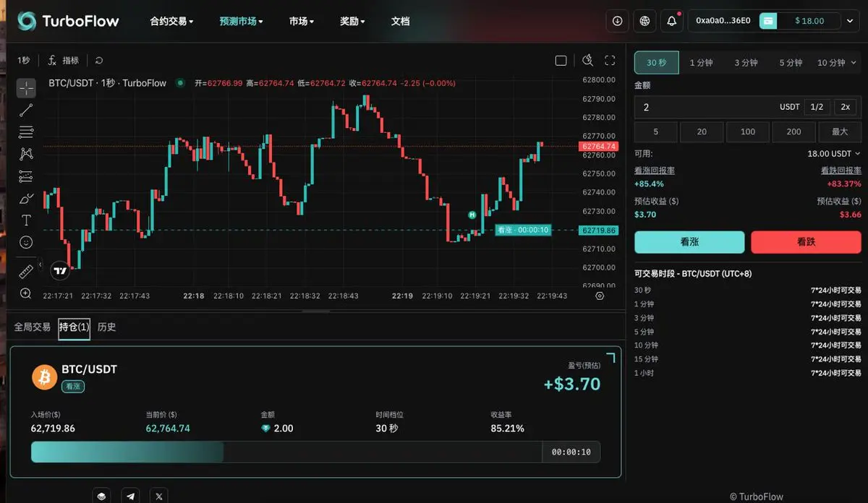Click the Bitcoin icon in position card
This screenshot has width=868, height=503.
coord(44,377)
